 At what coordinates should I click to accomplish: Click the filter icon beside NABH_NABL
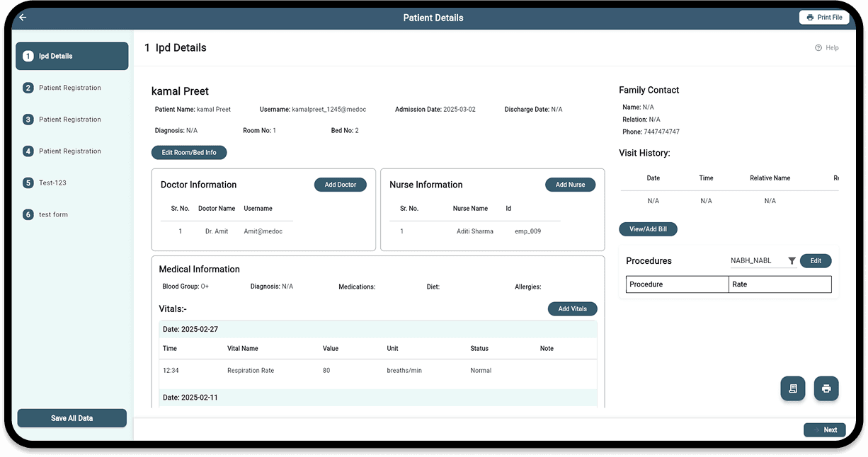click(x=792, y=260)
